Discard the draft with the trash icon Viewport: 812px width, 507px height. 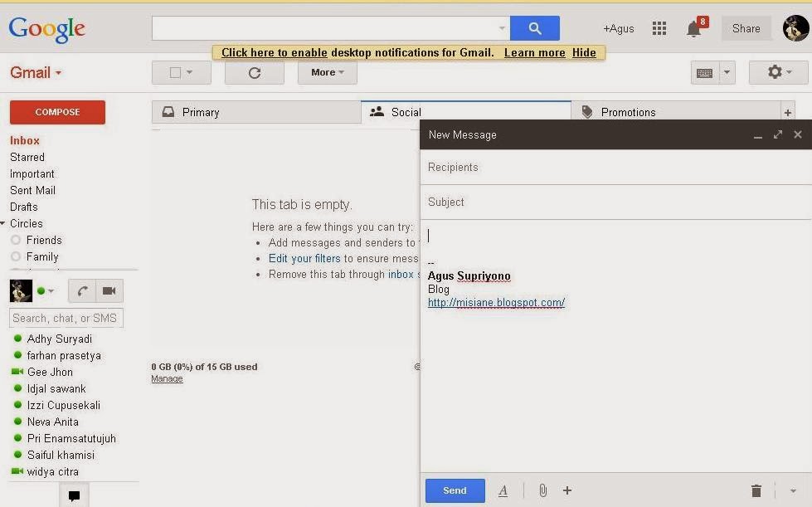pyautogui.click(x=755, y=490)
